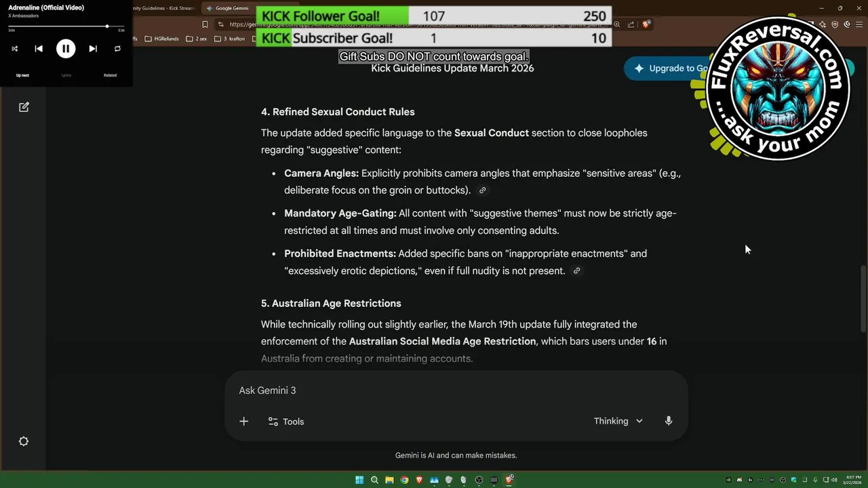Screen dimensions: 868x488
Task: Open the Related tab in the media player
Action: click(110, 75)
